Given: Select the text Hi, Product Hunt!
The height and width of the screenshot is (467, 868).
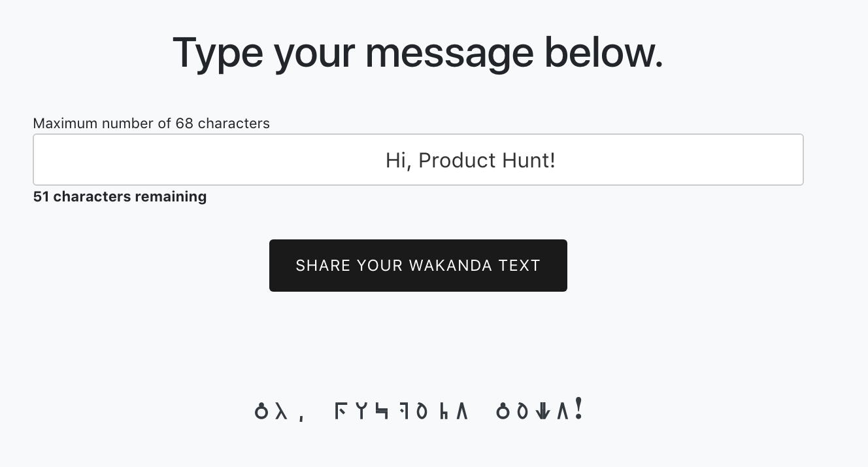Looking at the screenshot, I should [470, 160].
